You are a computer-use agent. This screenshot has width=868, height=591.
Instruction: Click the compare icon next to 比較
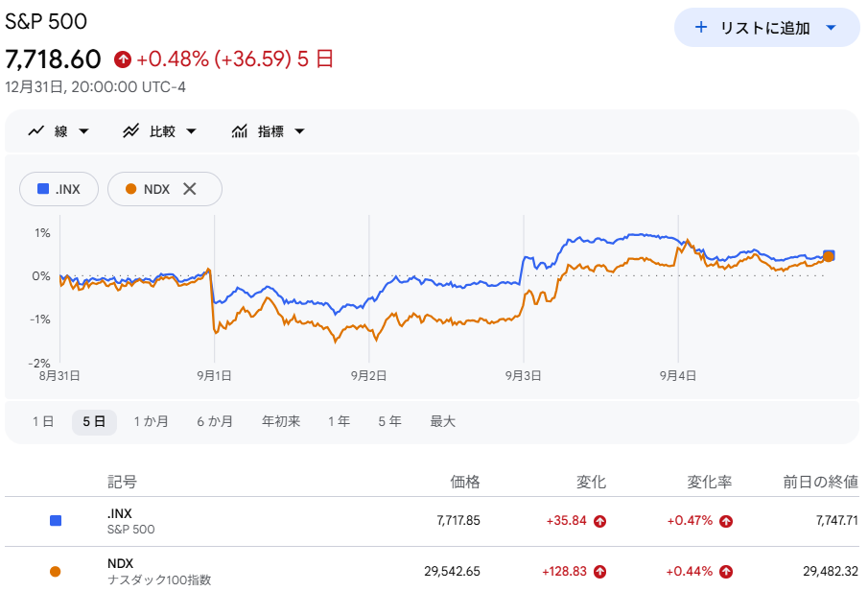[x=131, y=131]
